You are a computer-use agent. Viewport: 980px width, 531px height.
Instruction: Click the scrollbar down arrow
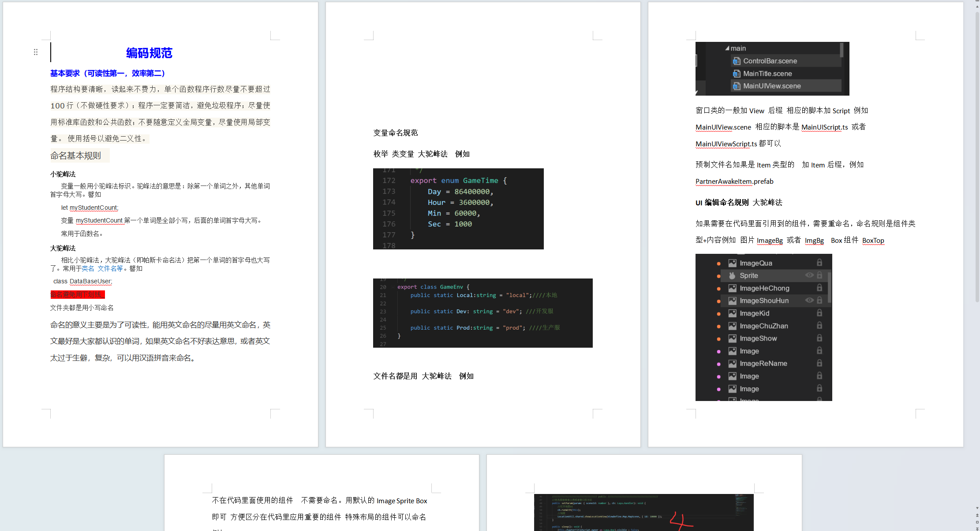(977, 508)
